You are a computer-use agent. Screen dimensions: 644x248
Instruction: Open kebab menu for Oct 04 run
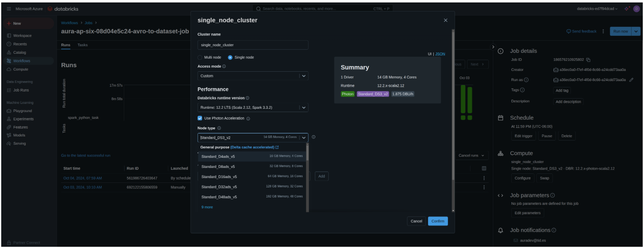click(x=484, y=178)
